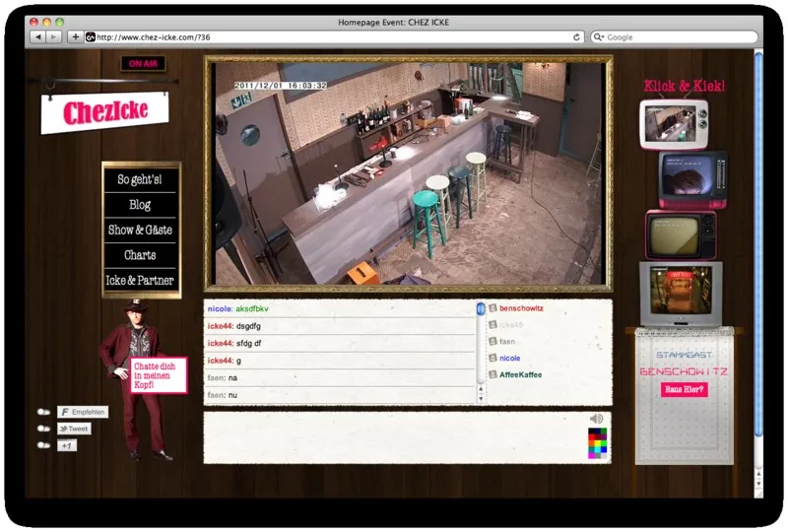
Task: Open the So geht's! menu item
Action: coord(140,179)
